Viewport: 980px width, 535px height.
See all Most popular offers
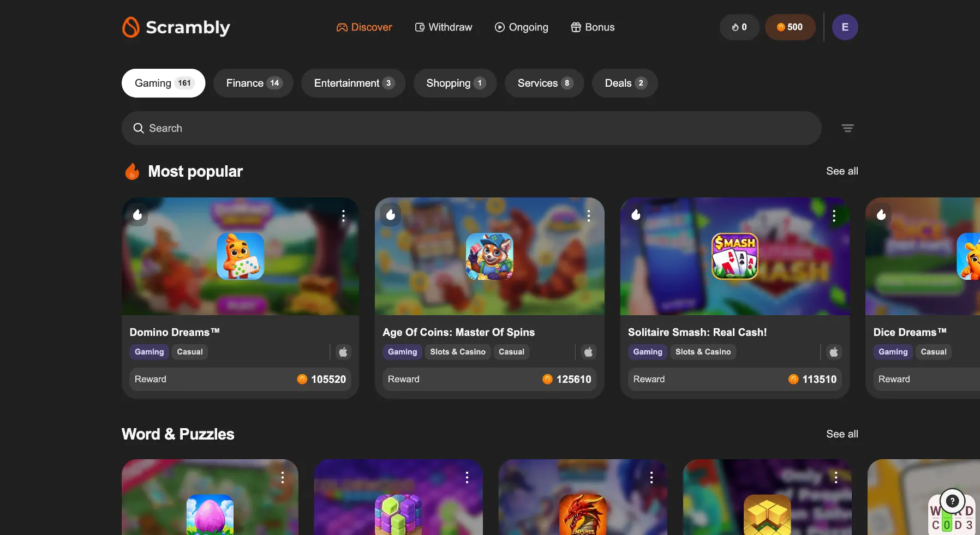pos(842,171)
